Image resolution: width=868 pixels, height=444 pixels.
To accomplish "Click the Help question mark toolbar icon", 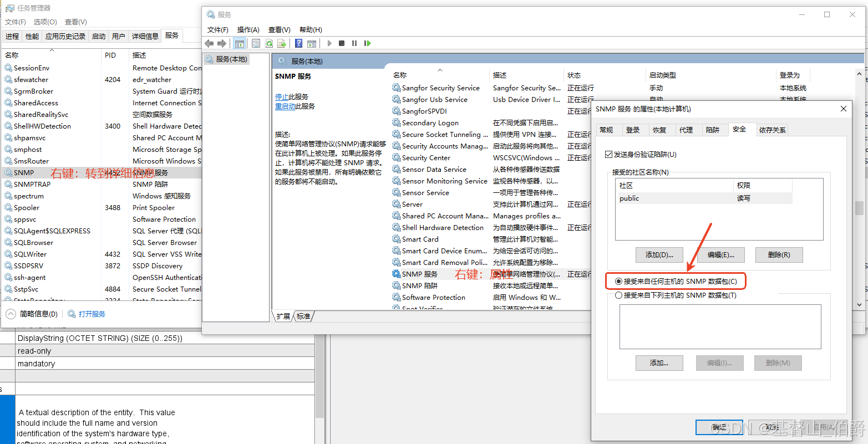I will 298,43.
